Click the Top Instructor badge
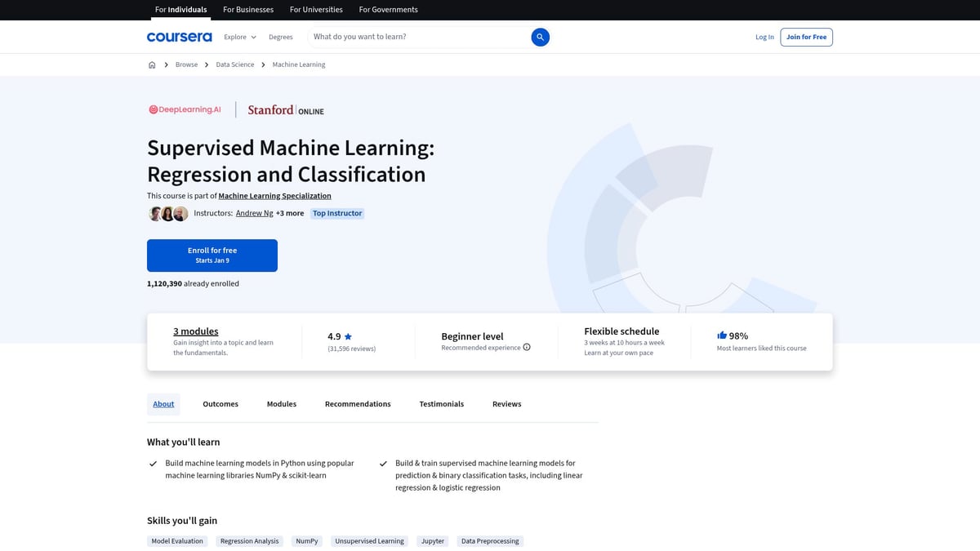This screenshot has width=980, height=551. (337, 213)
